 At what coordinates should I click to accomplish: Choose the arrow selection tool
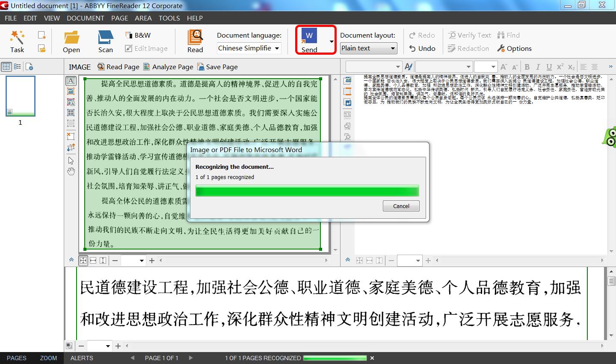click(x=71, y=160)
